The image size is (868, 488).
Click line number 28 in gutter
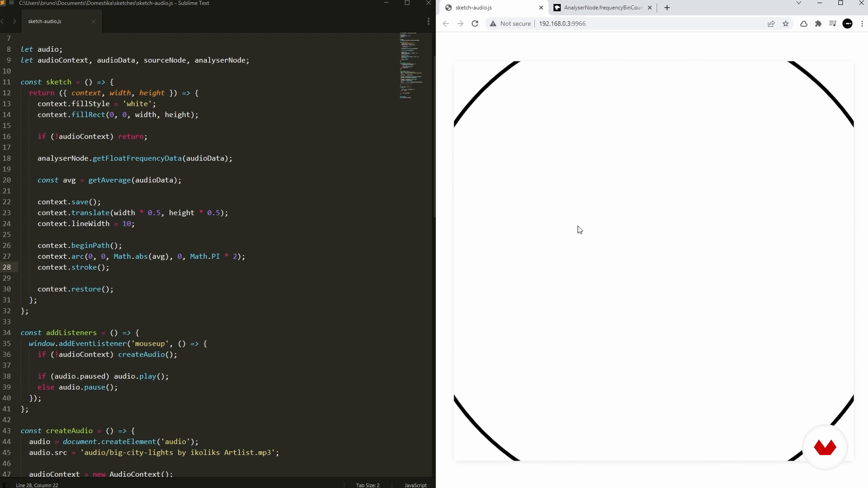7,267
